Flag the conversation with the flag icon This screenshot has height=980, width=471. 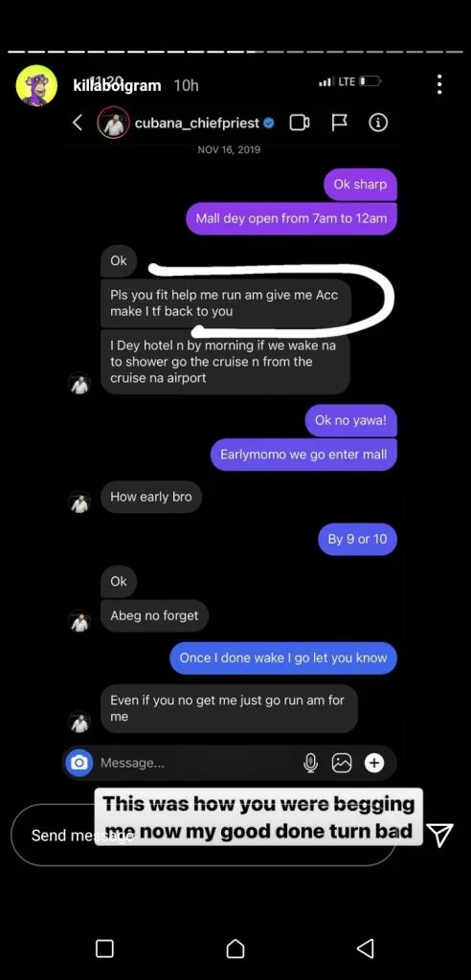pos(339,123)
